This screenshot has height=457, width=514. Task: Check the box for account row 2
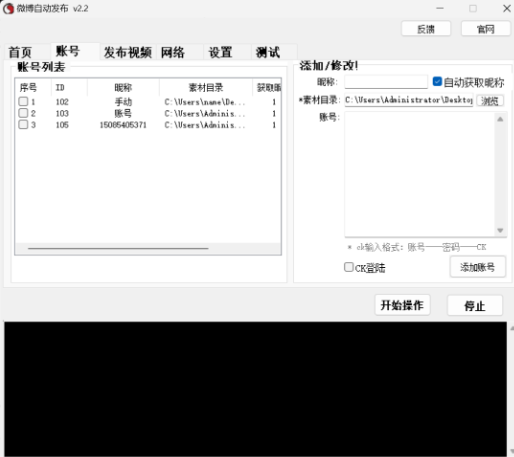(x=23, y=113)
